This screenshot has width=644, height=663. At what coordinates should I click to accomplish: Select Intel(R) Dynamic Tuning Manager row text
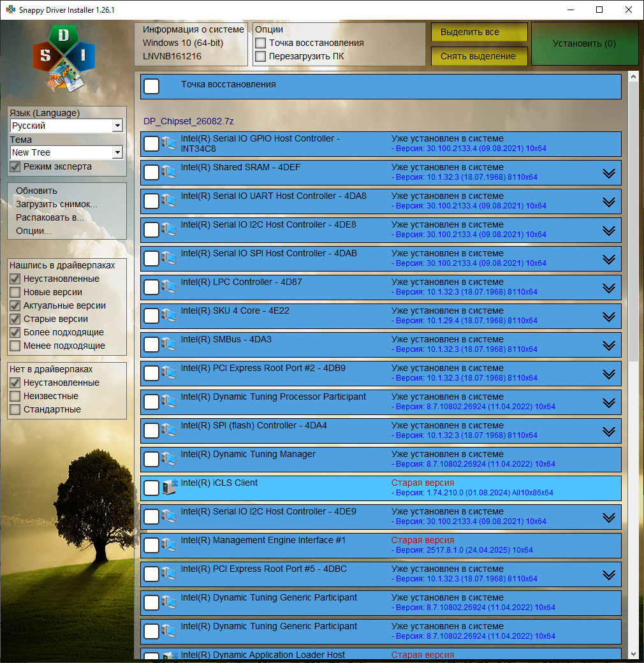click(x=248, y=454)
